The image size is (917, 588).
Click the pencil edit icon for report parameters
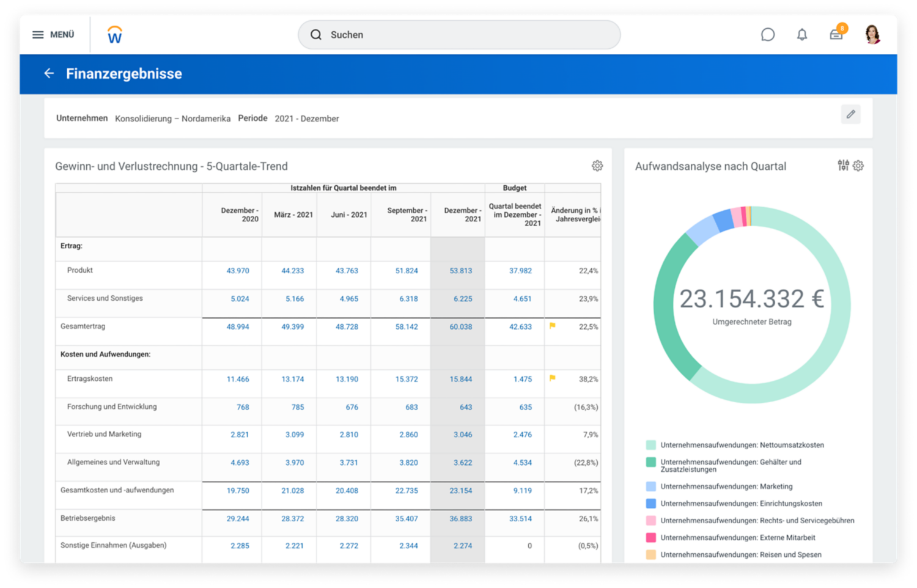point(850,114)
